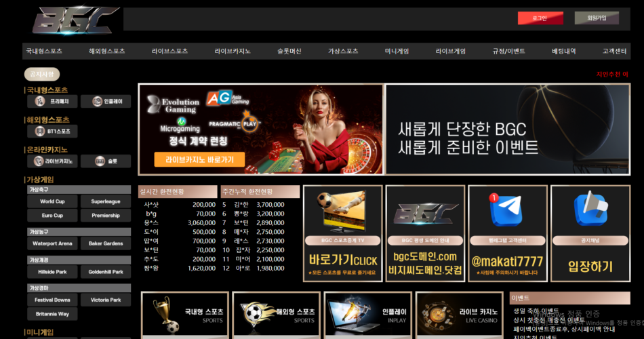Click the 로그인 button
The image size is (644, 339).
(540, 18)
